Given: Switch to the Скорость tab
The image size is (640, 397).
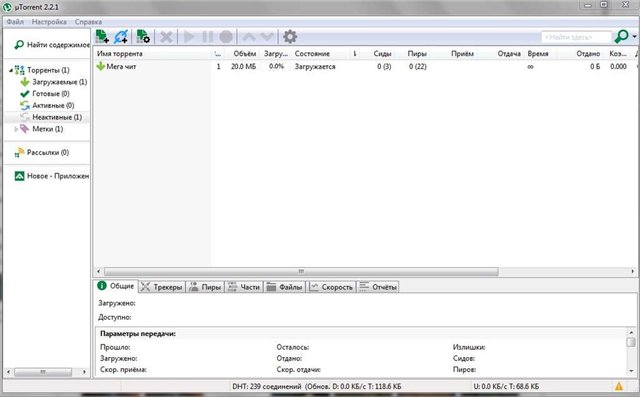Looking at the screenshot, I should 331,287.
